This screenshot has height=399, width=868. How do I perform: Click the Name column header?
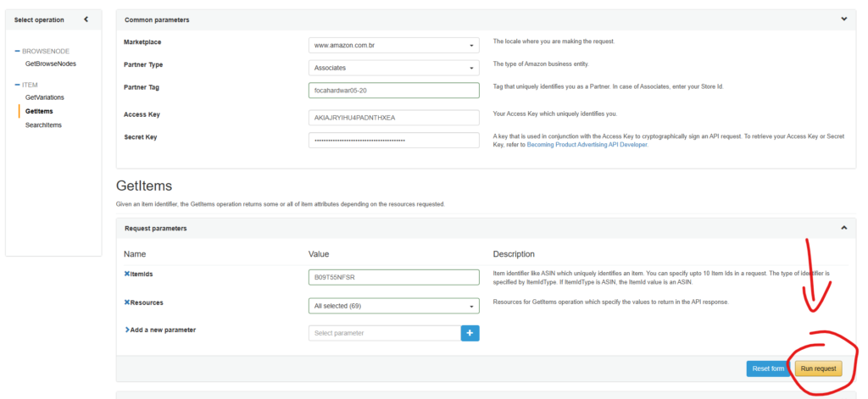(x=135, y=254)
